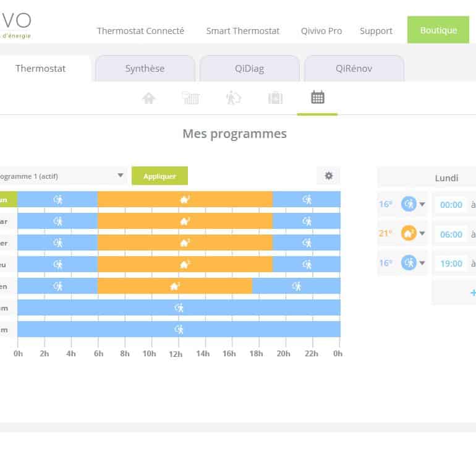Expand the Programme 1 (actif) dropdown
Image resolution: width=476 pixels, height=451 pixels.
pos(121,176)
